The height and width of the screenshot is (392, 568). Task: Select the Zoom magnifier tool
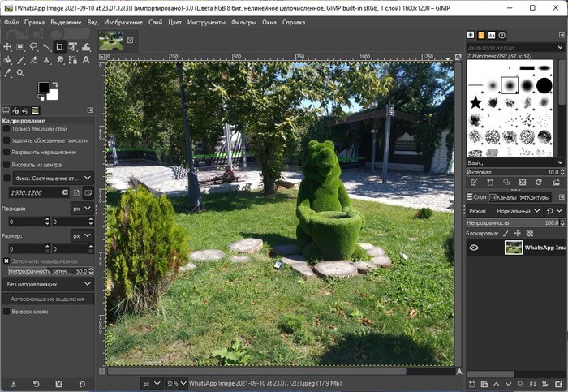click(21, 73)
